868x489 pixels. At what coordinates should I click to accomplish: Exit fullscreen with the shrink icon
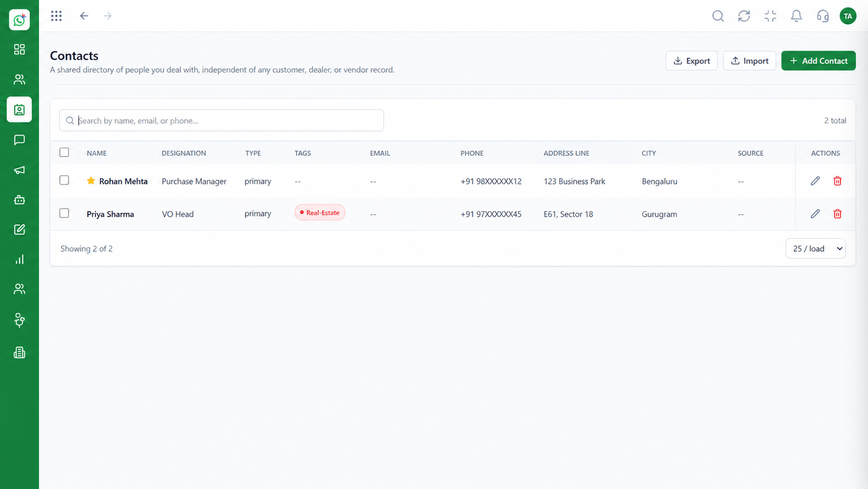tap(770, 16)
